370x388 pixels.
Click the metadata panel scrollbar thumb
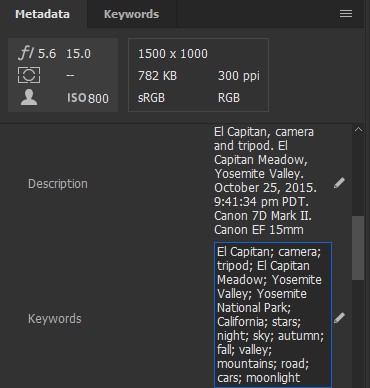(x=358, y=248)
